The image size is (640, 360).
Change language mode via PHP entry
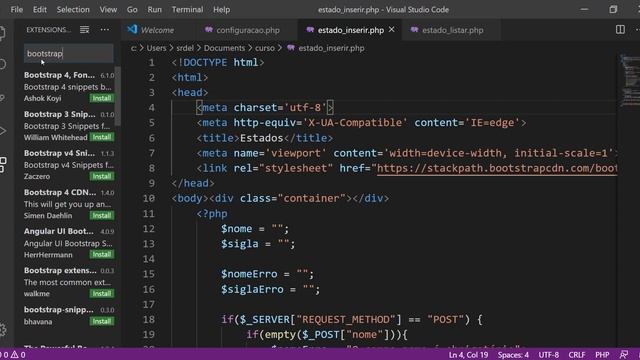coord(602,355)
